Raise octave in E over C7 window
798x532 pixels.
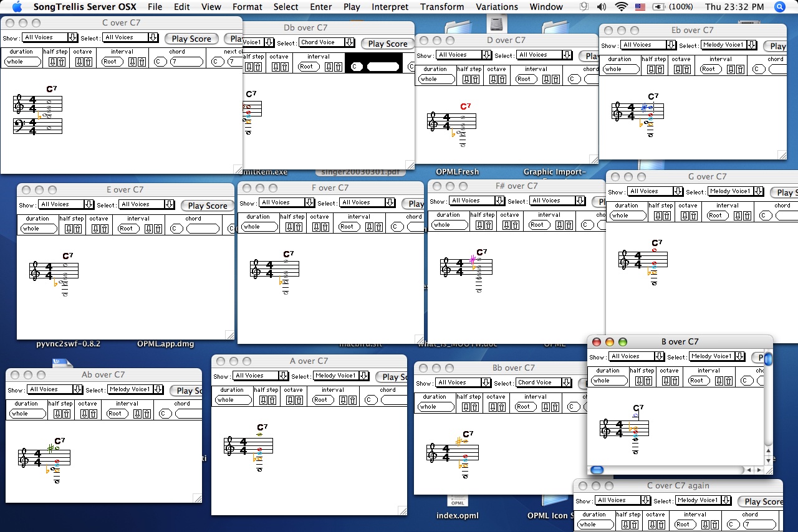click(x=104, y=229)
